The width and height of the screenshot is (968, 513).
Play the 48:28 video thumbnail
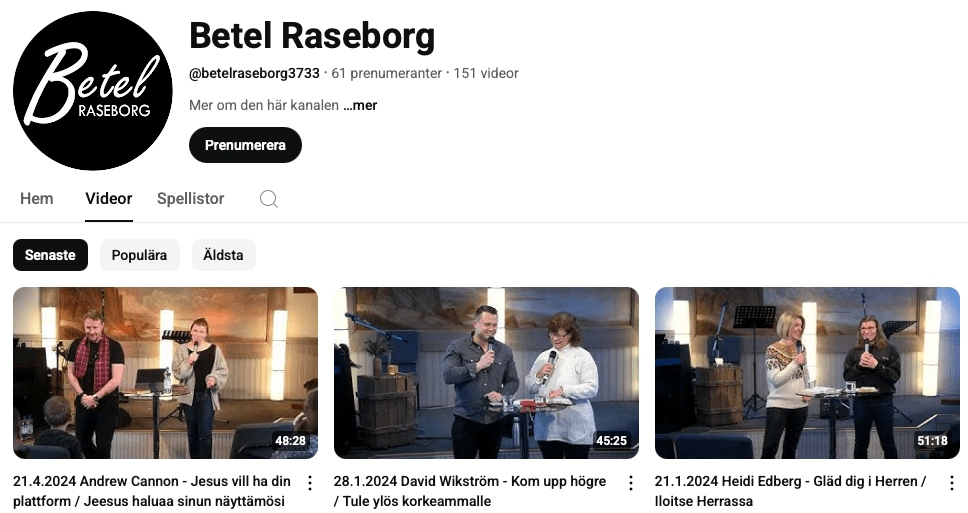pos(165,373)
